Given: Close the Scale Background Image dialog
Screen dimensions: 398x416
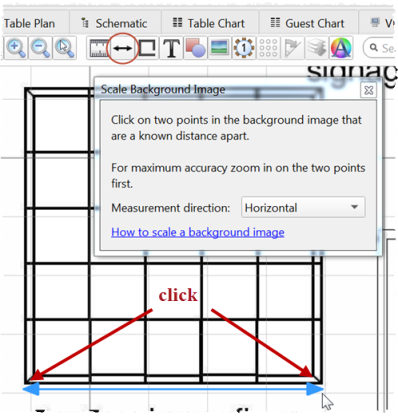Looking at the screenshot, I should pos(368,90).
